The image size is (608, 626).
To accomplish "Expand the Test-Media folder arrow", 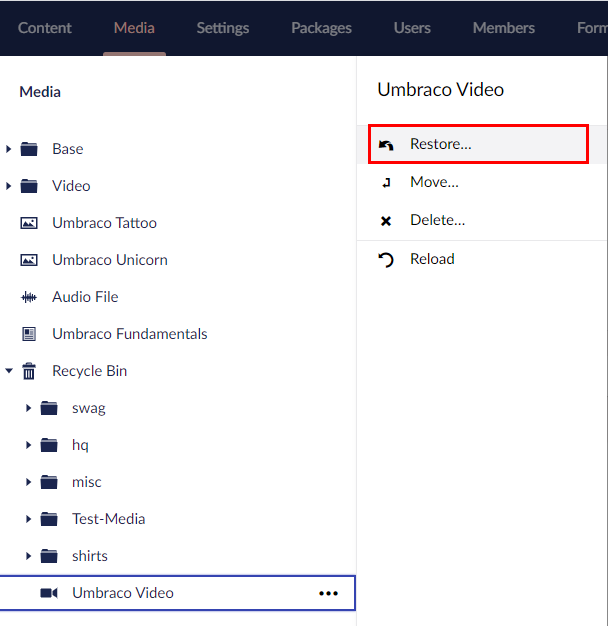I will [29, 519].
